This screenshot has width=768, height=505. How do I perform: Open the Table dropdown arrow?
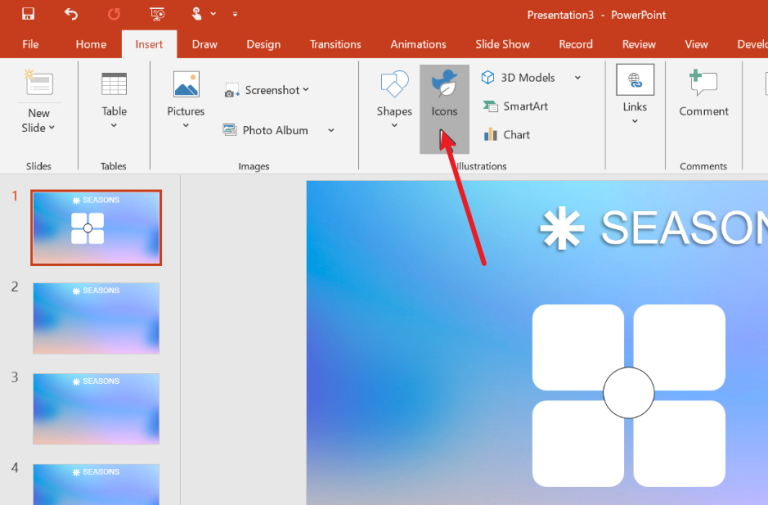(114, 125)
